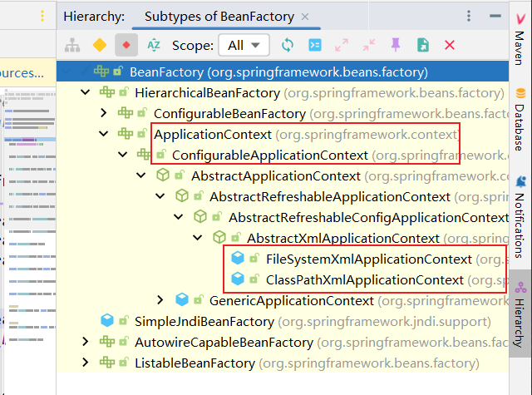Viewport: 532px width, 395px height.
Task: Click the expand all arrows icon
Action: (342, 45)
